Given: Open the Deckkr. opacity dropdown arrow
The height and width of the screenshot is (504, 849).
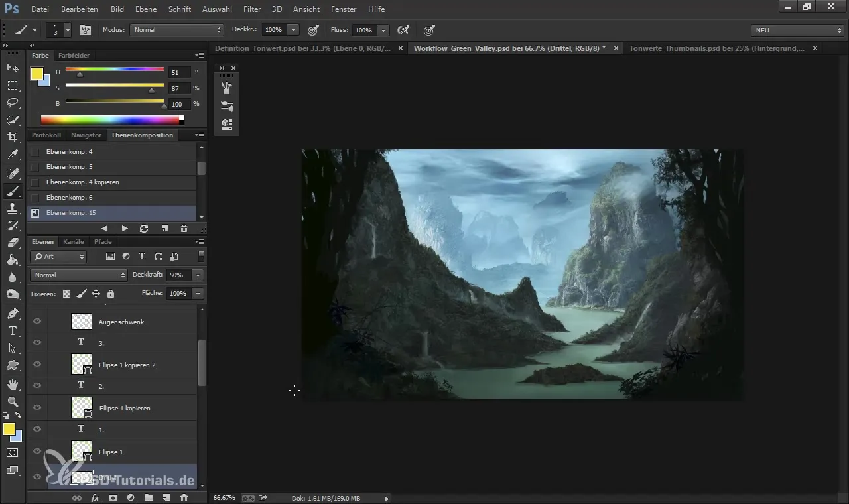Looking at the screenshot, I should click(x=293, y=30).
